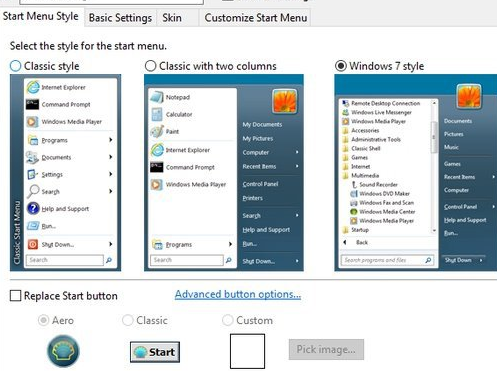Click search box in Classic style preview
The width and height of the screenshot is (497, 371).
tap(65, 260)
